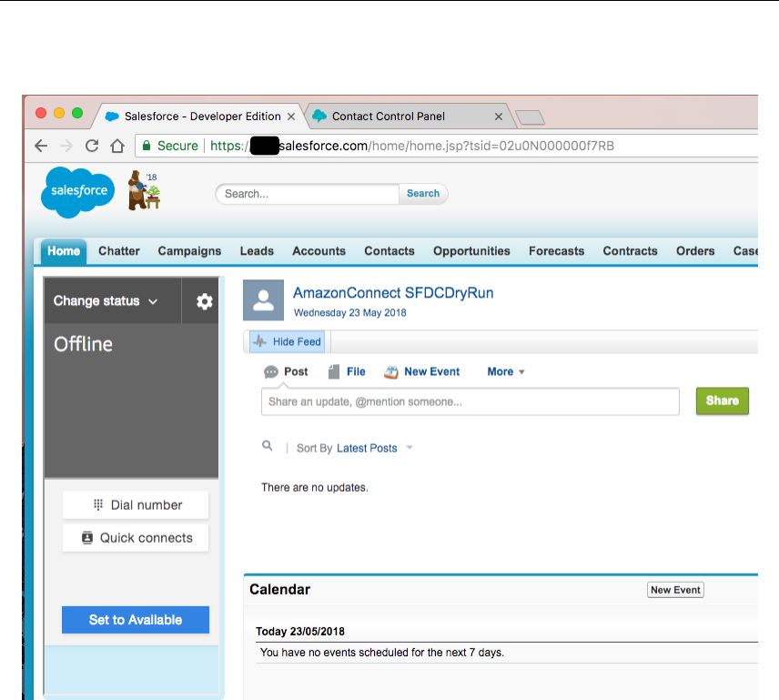Close the Salesforce Developer Edition tab

click(291, 117)
